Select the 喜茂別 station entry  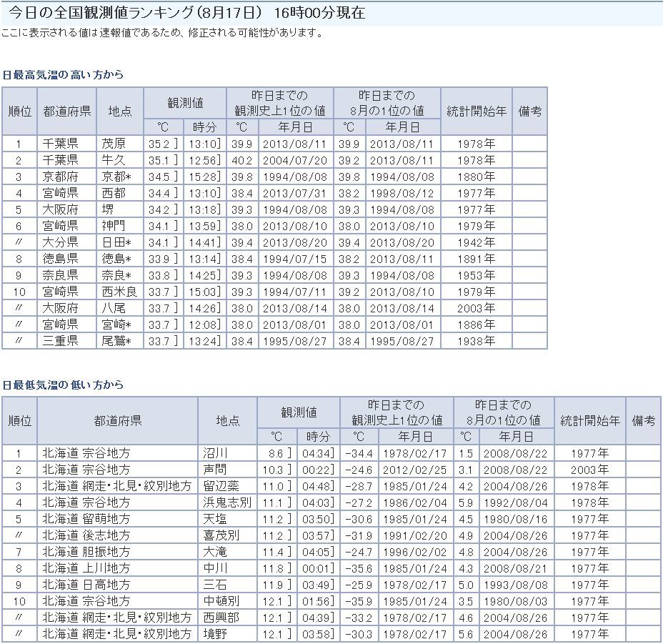220,535
